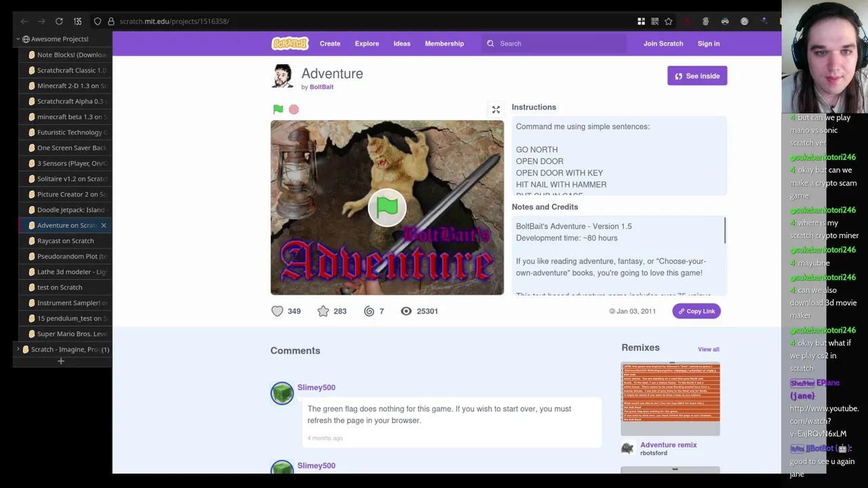Click the red hat extension icon
868x488 pixels.
(x=687, y=22)
